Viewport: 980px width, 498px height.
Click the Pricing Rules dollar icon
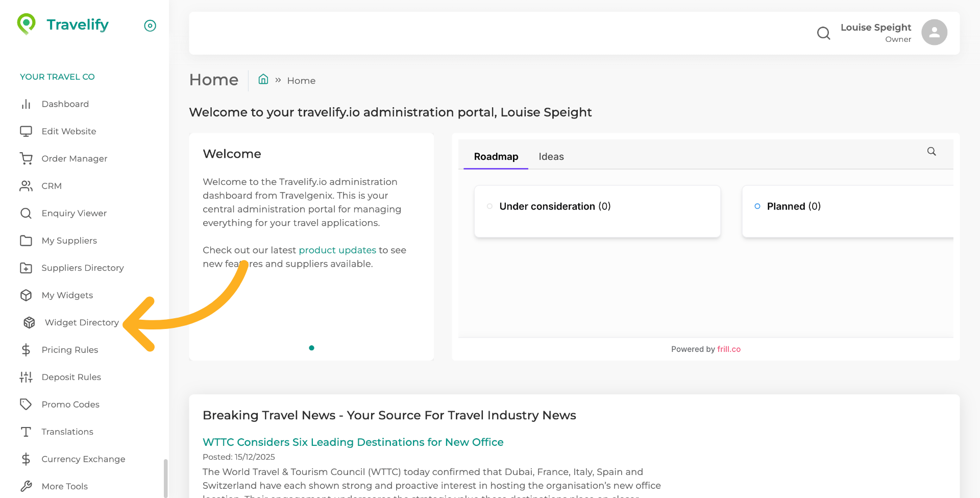(x=26, y=350)
